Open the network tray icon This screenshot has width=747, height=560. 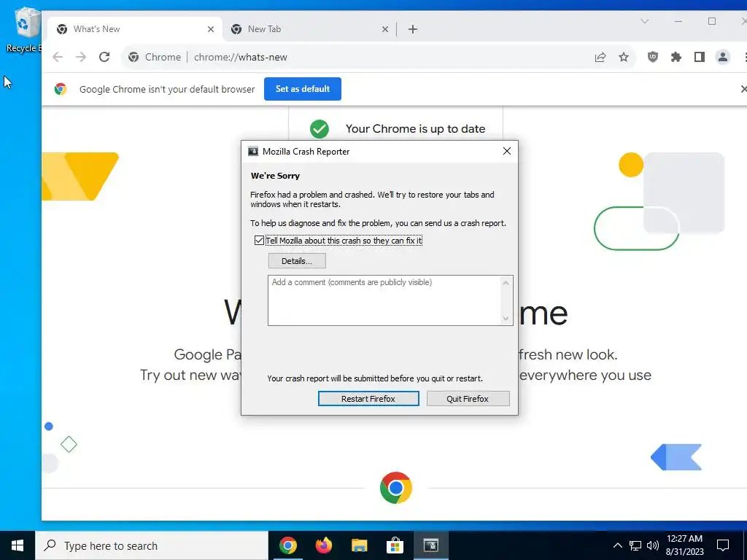[635, 545]
